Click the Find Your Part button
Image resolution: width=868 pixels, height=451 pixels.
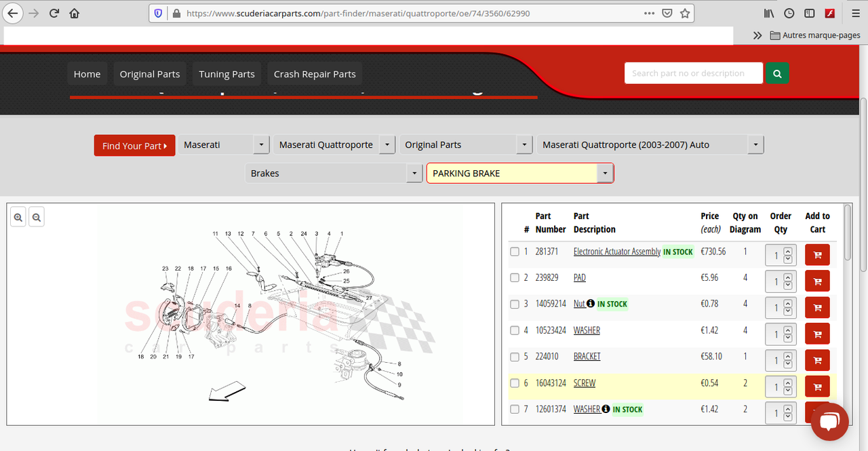point(134,146)
